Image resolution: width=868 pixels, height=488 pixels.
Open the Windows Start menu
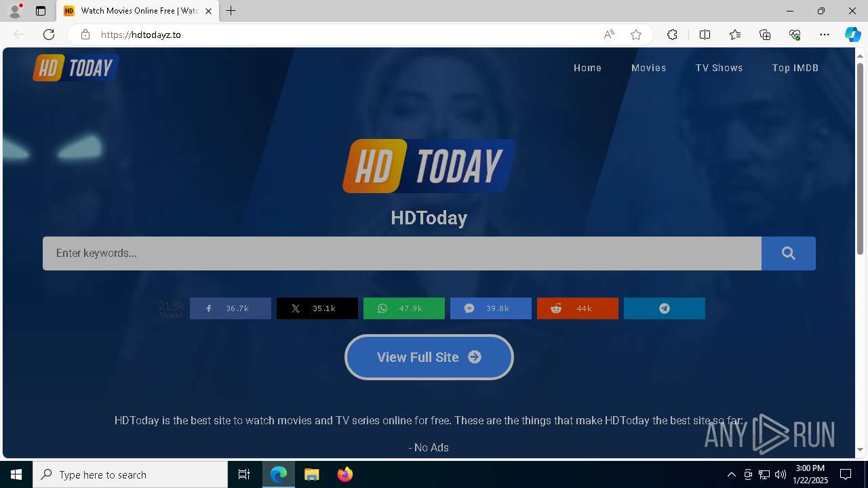point(16,474)
